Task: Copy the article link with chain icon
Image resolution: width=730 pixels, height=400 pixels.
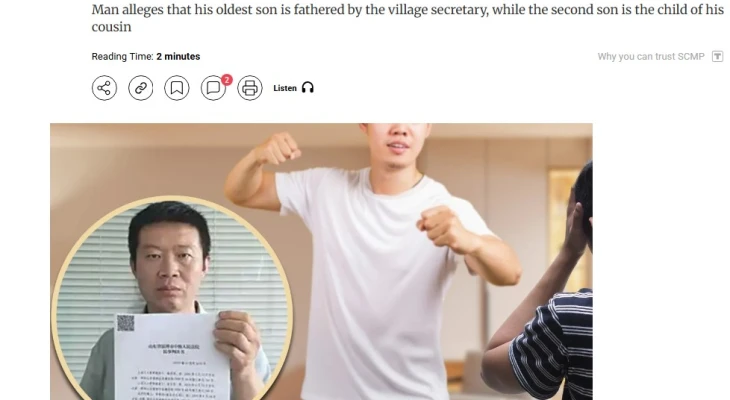Action: pos(141,88)
